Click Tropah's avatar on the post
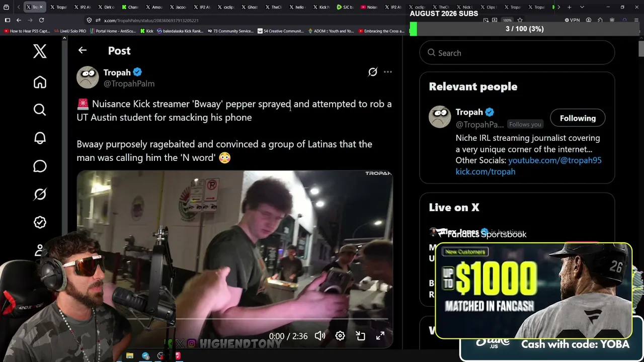644x362 pixels. 88,77
